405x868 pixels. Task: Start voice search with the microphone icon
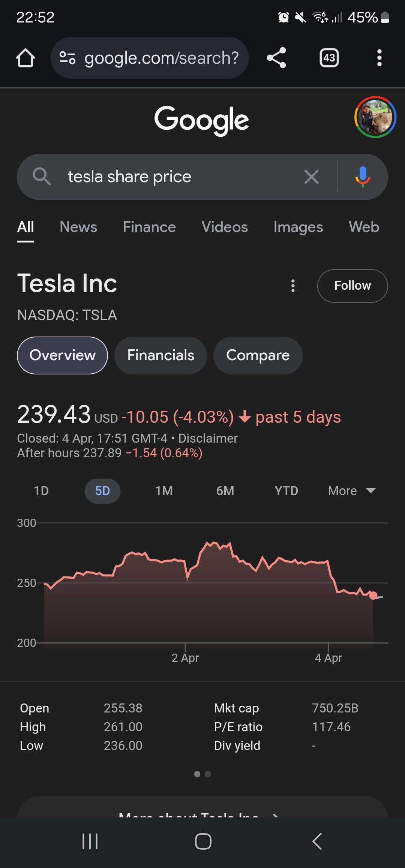(x=363, y=177)
